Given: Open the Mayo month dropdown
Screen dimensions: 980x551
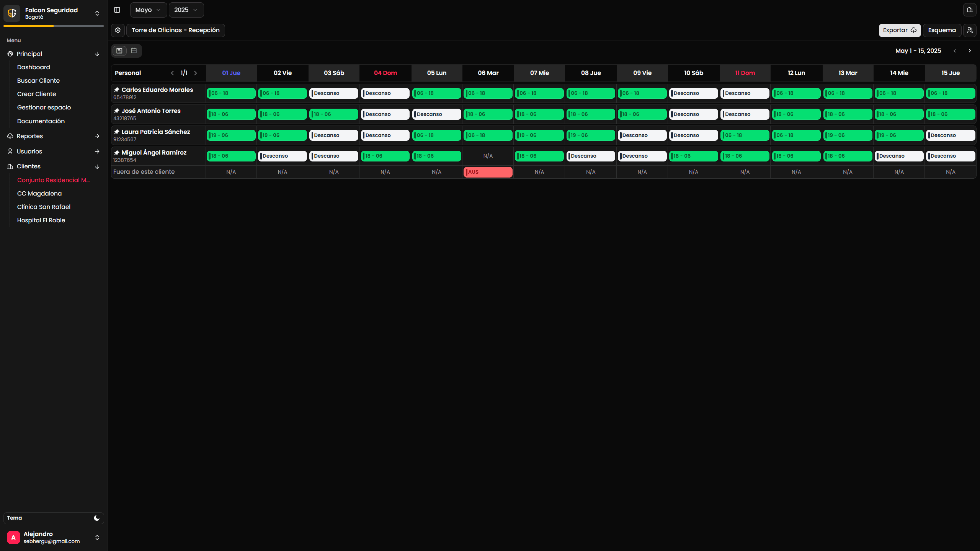Looking at the screenshot, I should (x=148, y=10).
